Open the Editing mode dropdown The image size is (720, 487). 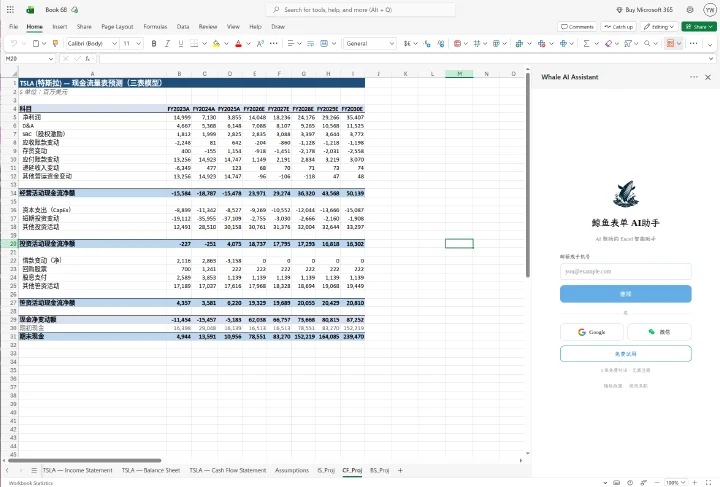659,27
